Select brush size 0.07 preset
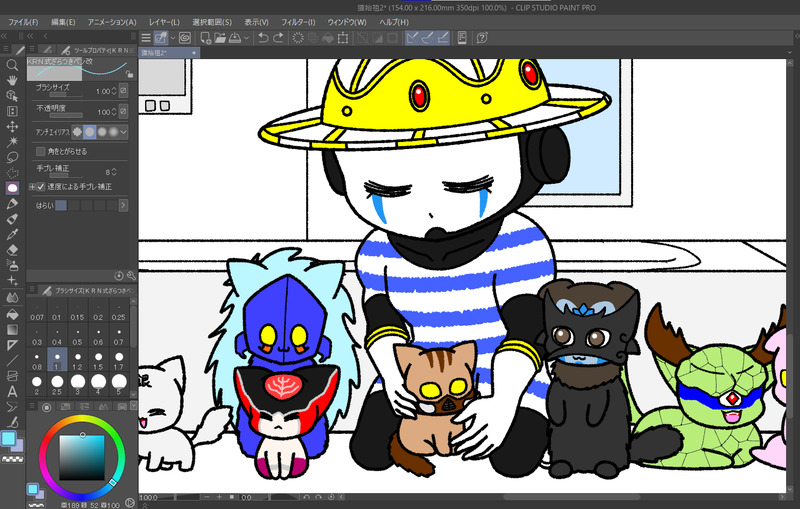The image size is (800, 509). (x=37, y=312)
